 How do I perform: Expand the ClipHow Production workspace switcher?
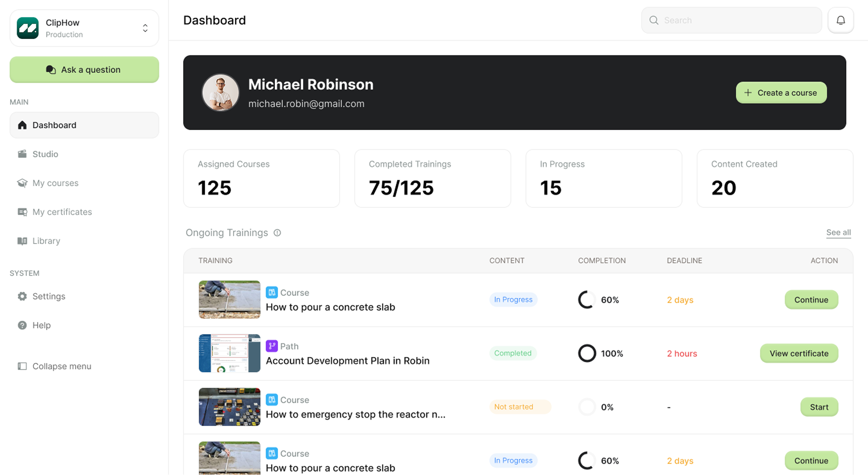point(145,28)
